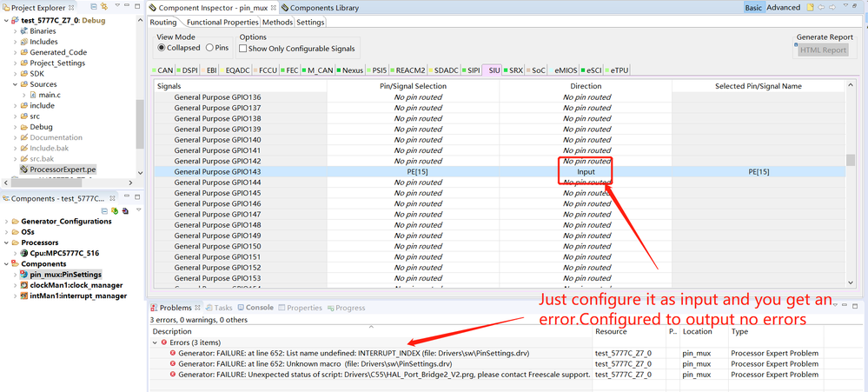Sort by the Direction column header
The height and width of the screenshot is (392, 868).
[x=586, y=86]
